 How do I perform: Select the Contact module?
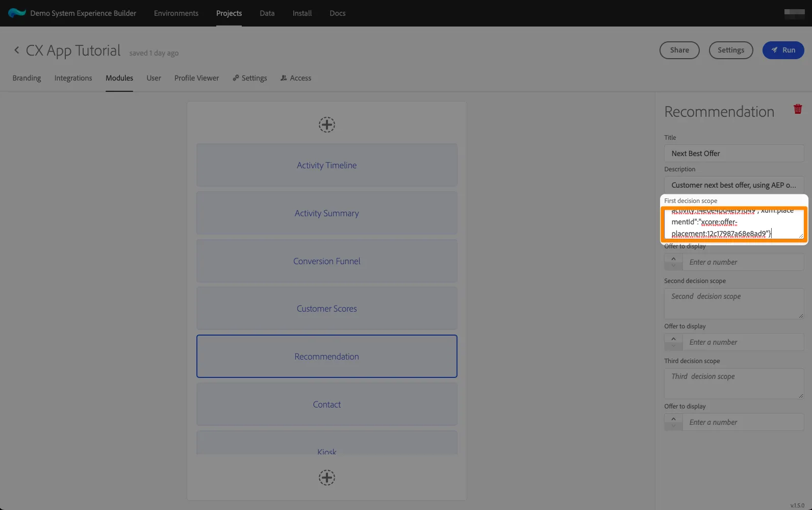coord(327,404)
